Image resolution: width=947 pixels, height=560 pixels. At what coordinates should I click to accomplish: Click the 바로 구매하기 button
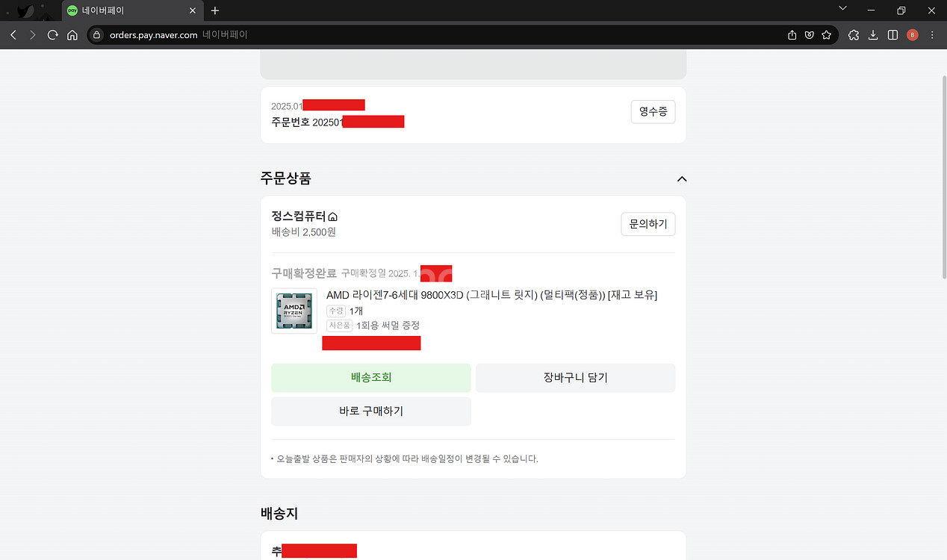click(371, 411)
